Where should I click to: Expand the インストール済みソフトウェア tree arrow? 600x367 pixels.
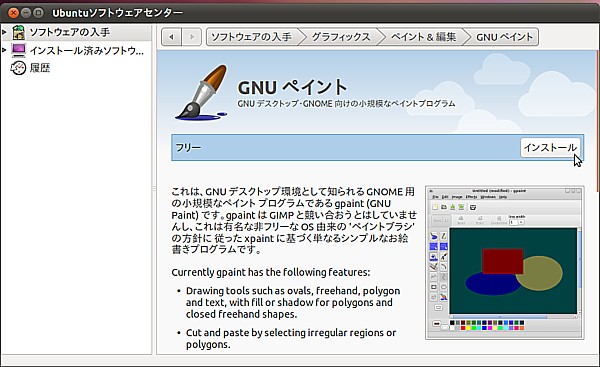4,50
